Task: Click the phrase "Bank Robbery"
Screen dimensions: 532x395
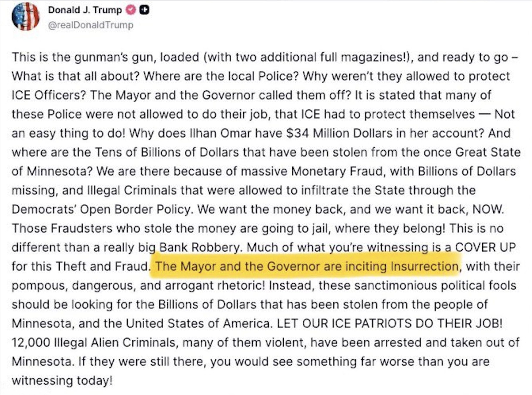Action: (x=199, y=247)
